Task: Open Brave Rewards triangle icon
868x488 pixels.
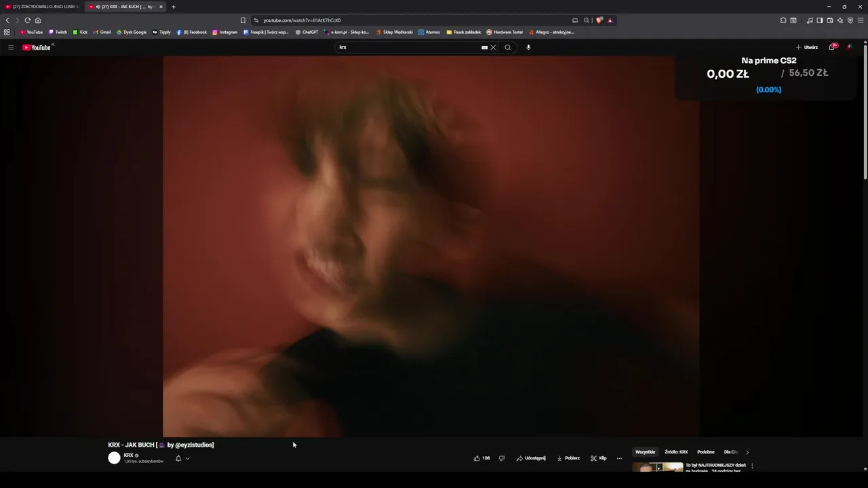Action: [x=610, y=20]
